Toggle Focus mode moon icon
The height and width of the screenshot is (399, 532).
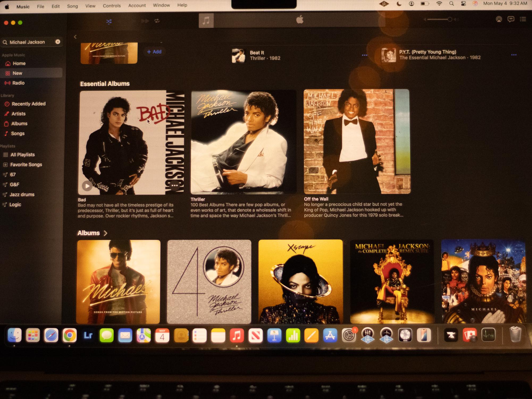399,4
